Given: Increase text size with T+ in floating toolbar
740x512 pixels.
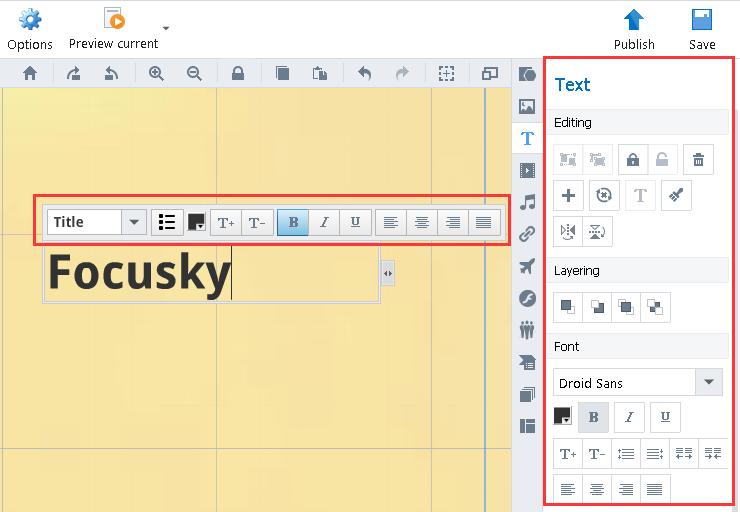Looking at the screenshot, I should [226, 222].
